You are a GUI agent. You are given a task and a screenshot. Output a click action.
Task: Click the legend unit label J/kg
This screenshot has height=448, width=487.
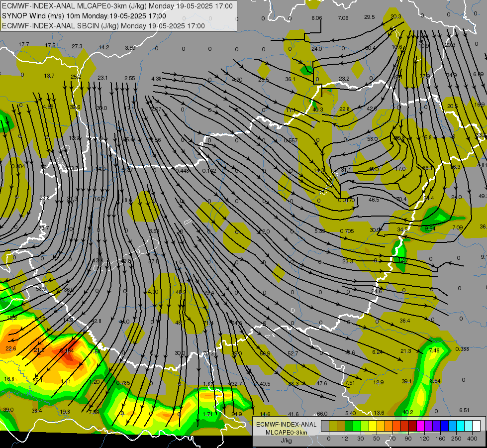coord(287,441)
